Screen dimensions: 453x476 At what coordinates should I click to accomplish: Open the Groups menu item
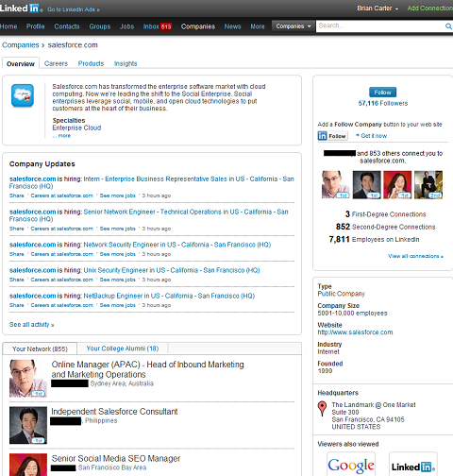[100, 26]
